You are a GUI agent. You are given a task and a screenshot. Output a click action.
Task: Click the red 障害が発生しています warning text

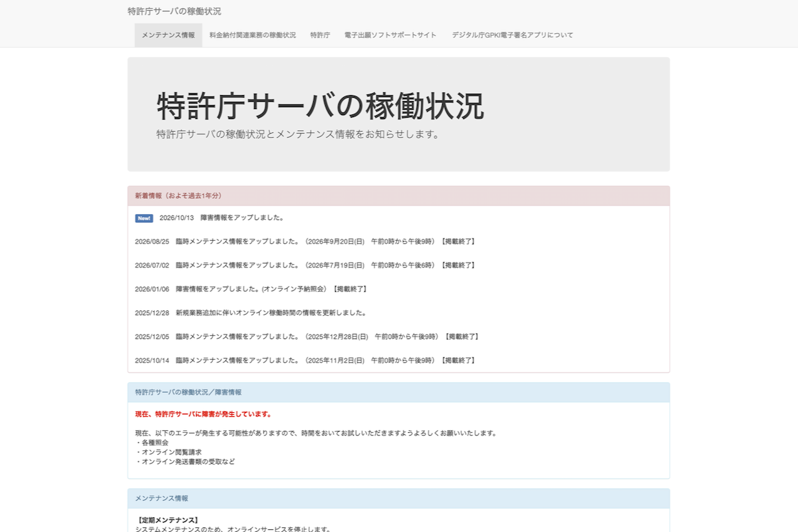[203, 414]
